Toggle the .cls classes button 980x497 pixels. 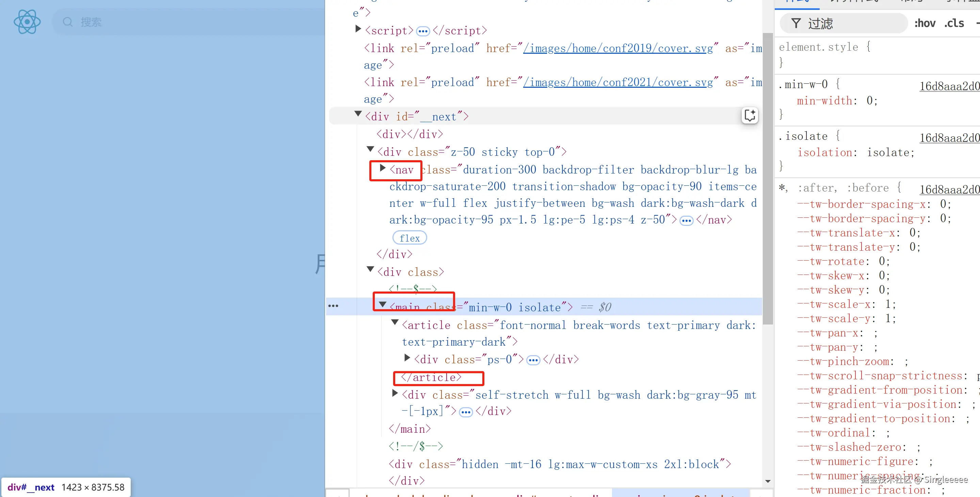point(954,23)
